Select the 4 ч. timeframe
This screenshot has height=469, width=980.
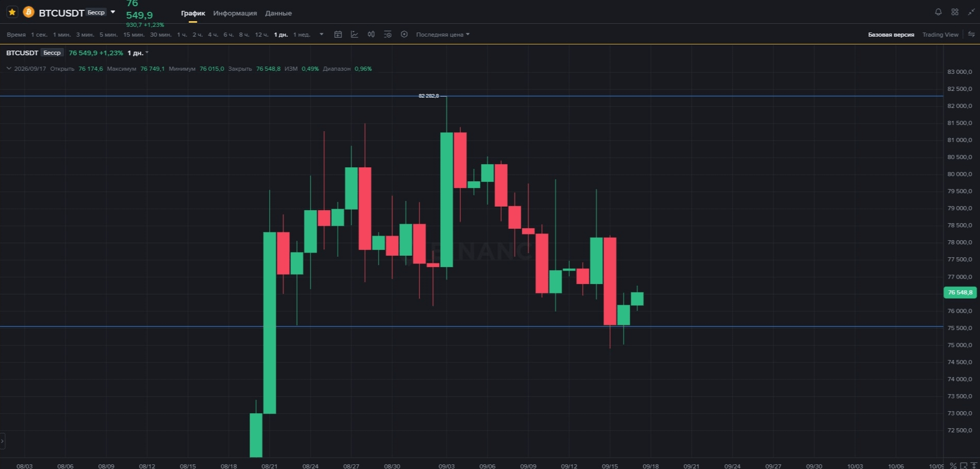(213, 35)
